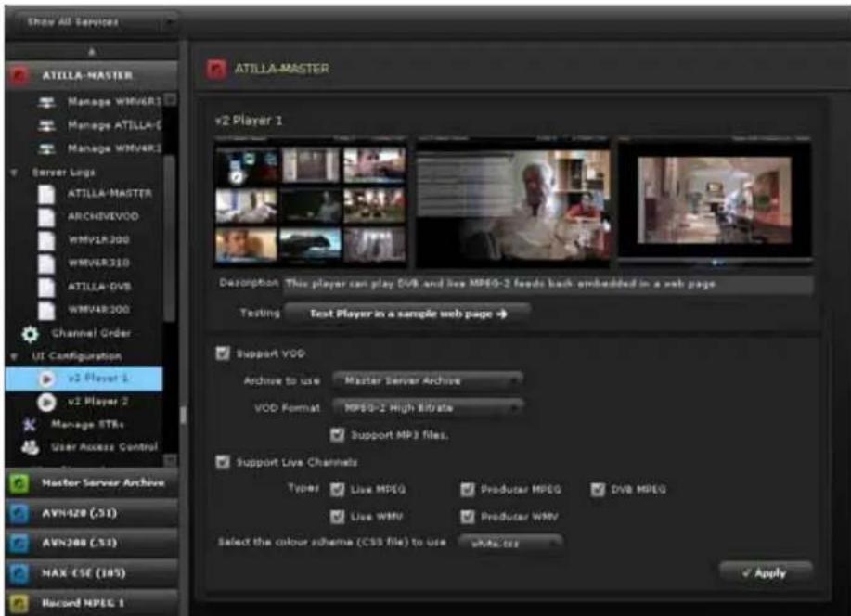The height and width of the screenshot is (616, 851).
Task: Uncheck the Live MPEG type
Action: pos(337,490)
